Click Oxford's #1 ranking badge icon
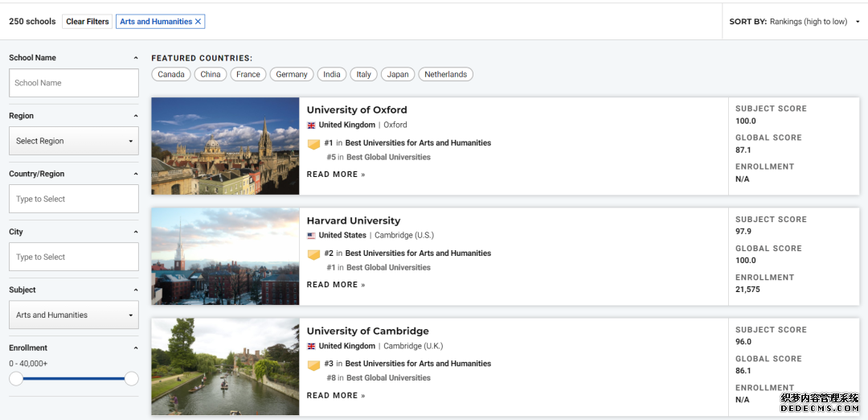868x420 pixels. point(314,144)
